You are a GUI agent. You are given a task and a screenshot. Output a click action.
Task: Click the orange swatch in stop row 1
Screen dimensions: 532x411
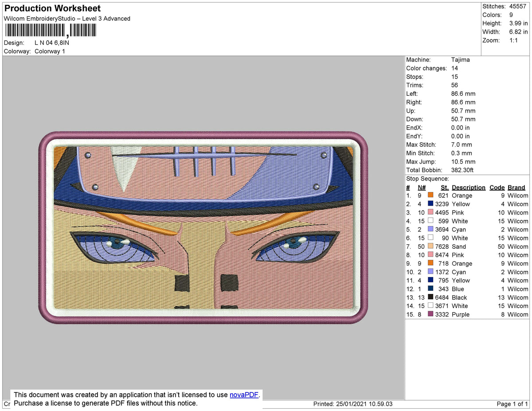click(430, 196)
